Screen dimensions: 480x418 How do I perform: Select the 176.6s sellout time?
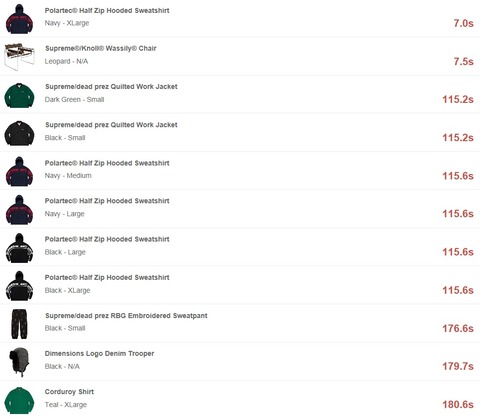pos(458,328)
